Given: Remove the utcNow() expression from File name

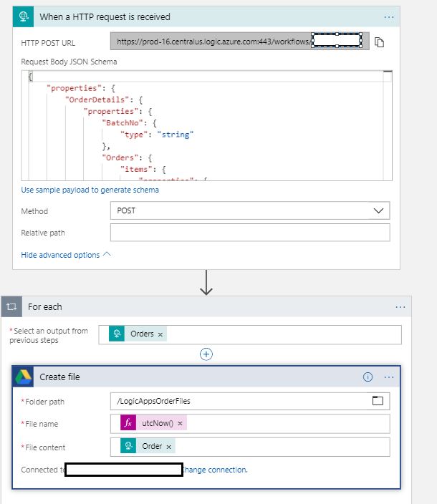Looking at the screenshot, I should [180, 424].
